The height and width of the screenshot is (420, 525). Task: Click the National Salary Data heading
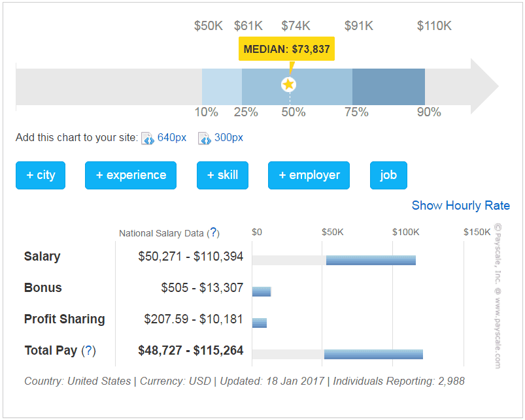[161, 233]
